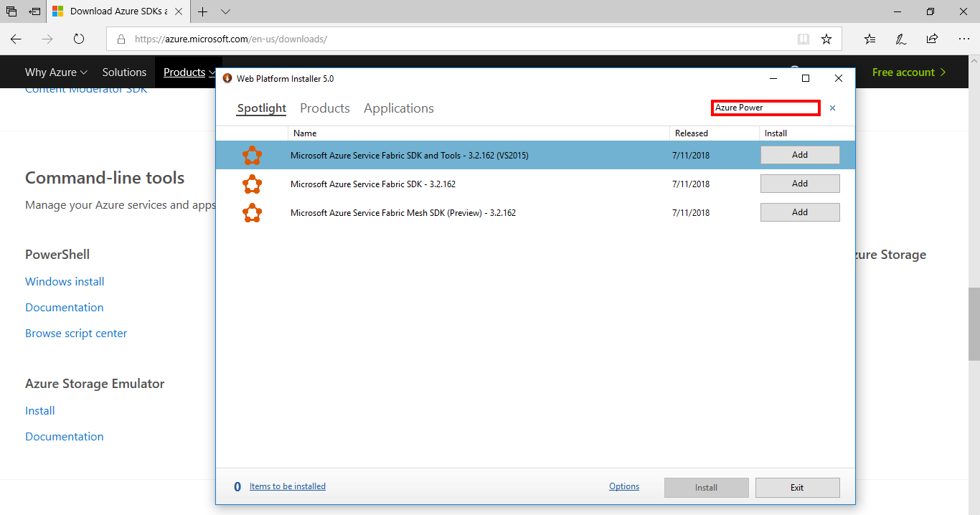This screenshot has width=980, height=515.
Task: Click the page vertical scrollbar thumb
Action: (x=974, y=324)
